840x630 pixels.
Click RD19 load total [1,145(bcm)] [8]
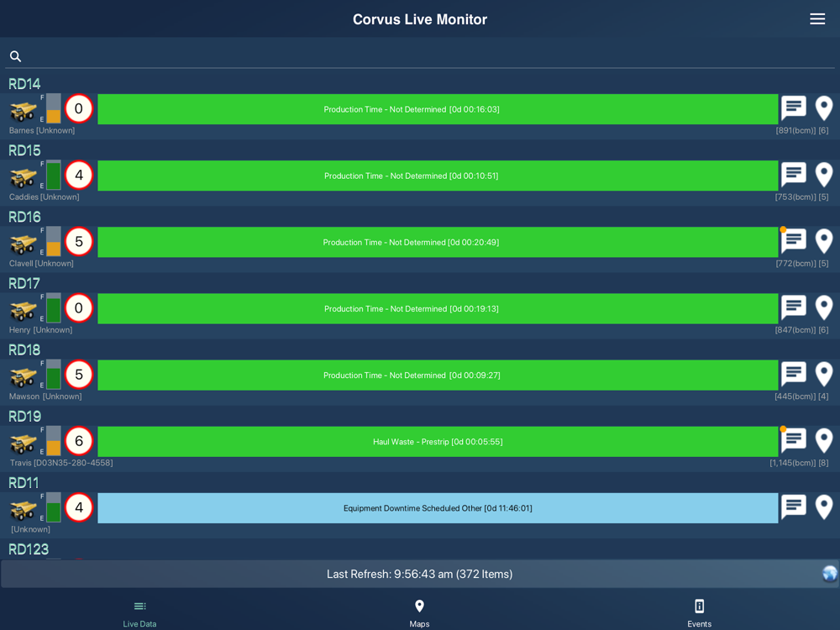coord(799,462)
